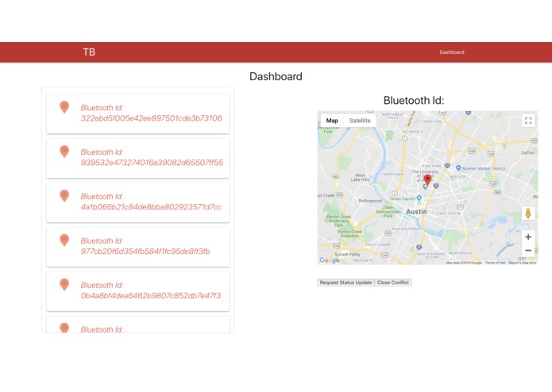Zoom in on the map with plus button
Viewport: 552px width, 392px height.
pyautogui.click(x=528, y=237)
